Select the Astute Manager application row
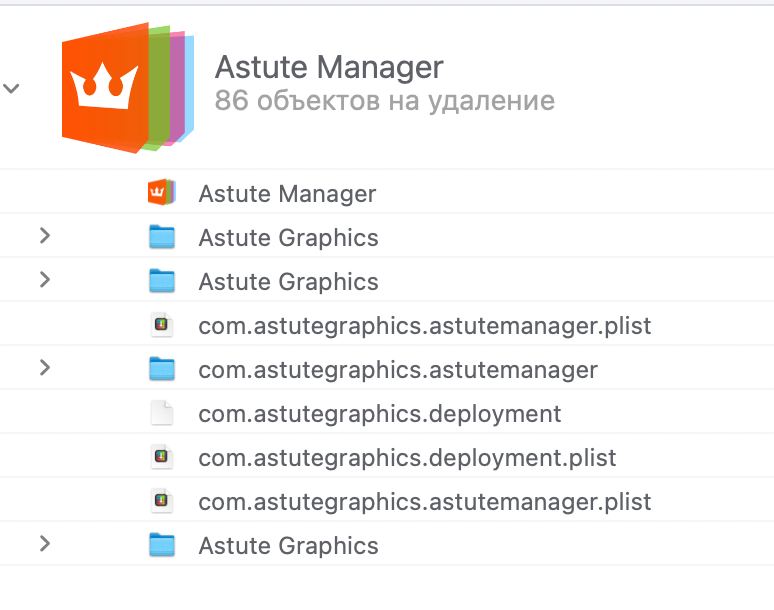 (387, 192)
